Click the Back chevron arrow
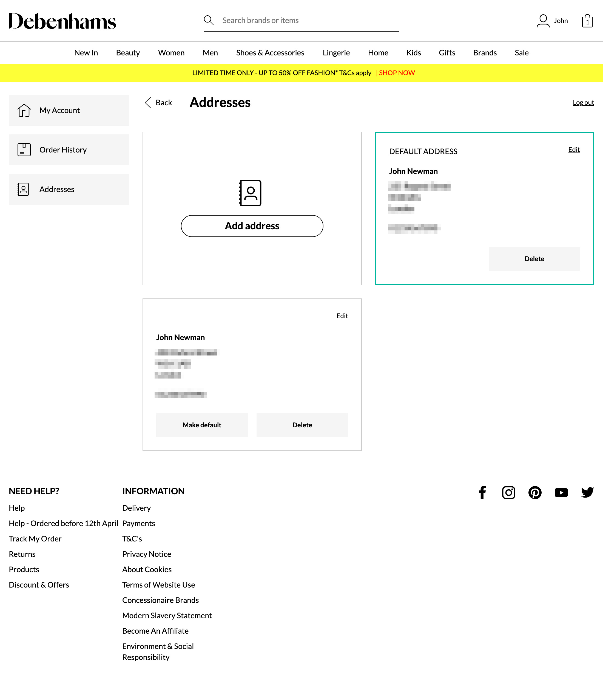The height and width of the screenshot is (700, 603). (147, 102)
